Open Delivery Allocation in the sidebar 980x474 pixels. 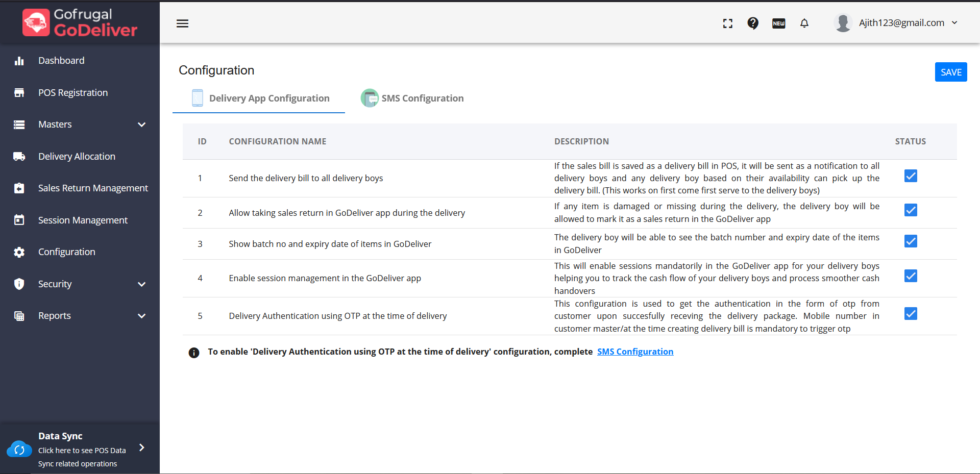77,157
